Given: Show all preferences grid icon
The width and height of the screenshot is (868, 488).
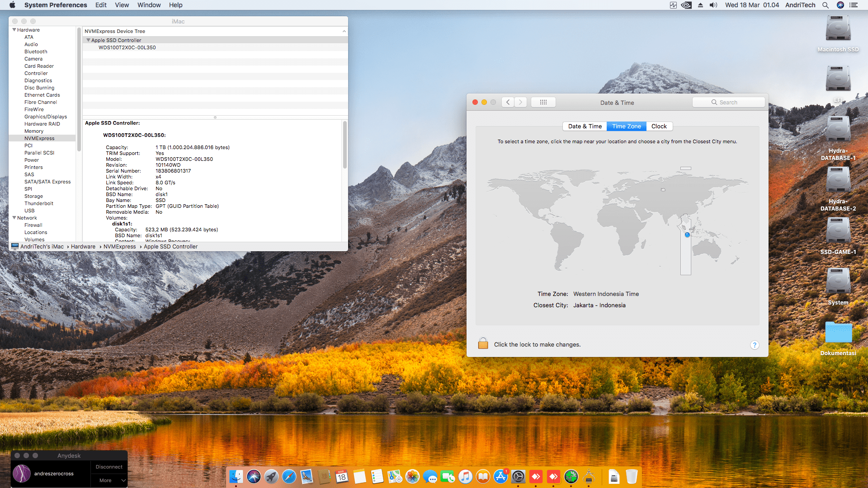Looking at the screenshot, I should pos(543,102).
